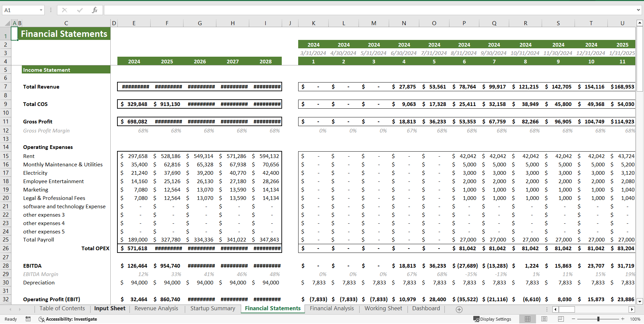
Task: Switch to Page Break Preview icon
Action: pos(561,319)
